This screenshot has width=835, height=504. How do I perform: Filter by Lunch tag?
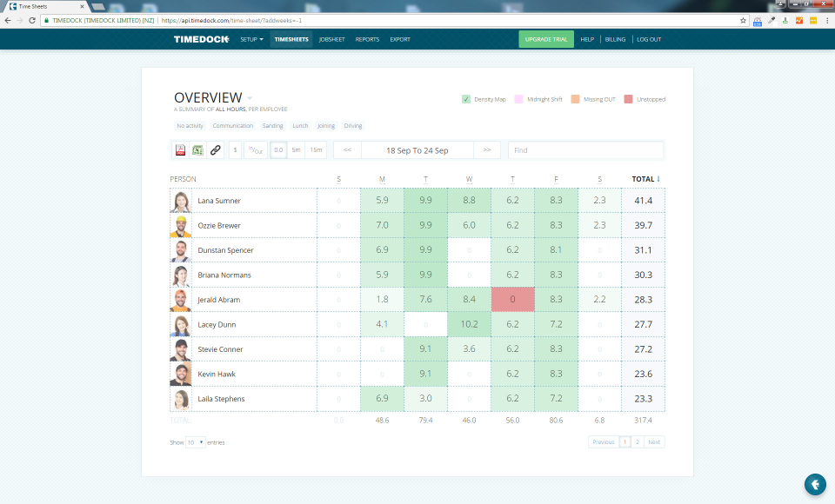click(300, 126)
